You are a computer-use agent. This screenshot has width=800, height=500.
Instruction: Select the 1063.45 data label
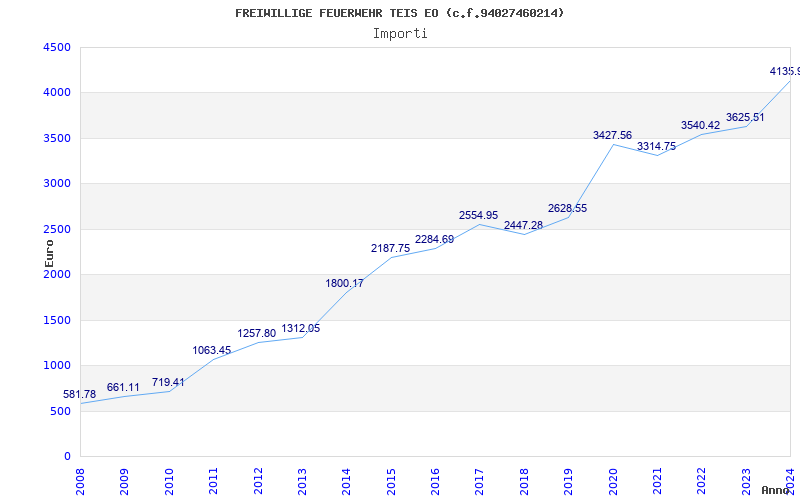point(212,350)
